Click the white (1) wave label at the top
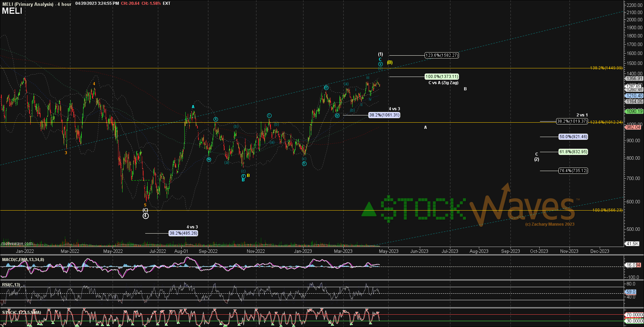The height and width of the screenshot is (327, 644). 380,54
